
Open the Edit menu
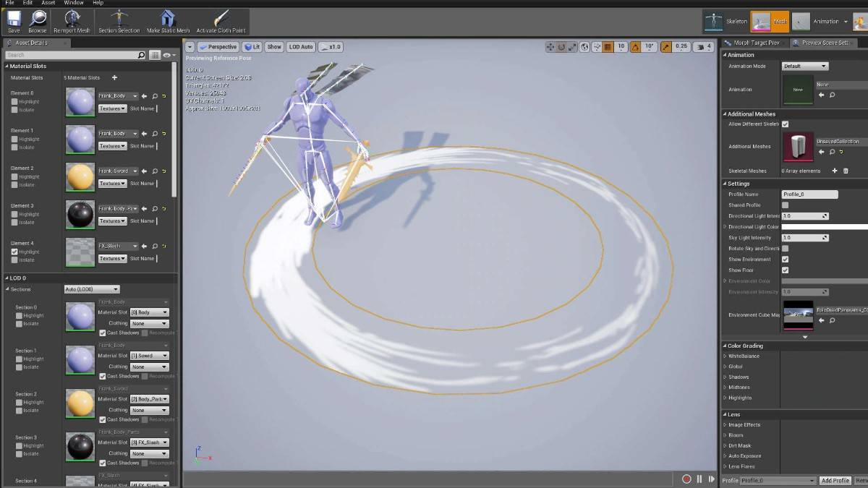(28, 3)
